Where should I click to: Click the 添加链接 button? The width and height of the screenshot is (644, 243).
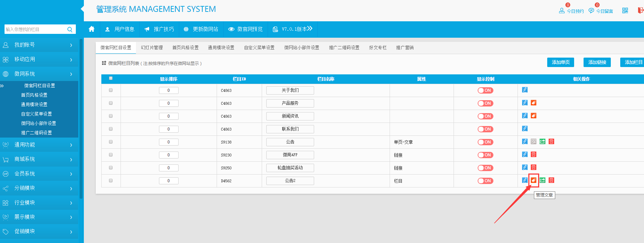(x=597, y=62)
